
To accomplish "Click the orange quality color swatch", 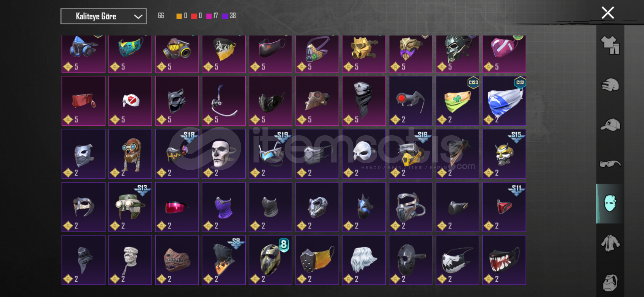I will [x=179, y=16].
